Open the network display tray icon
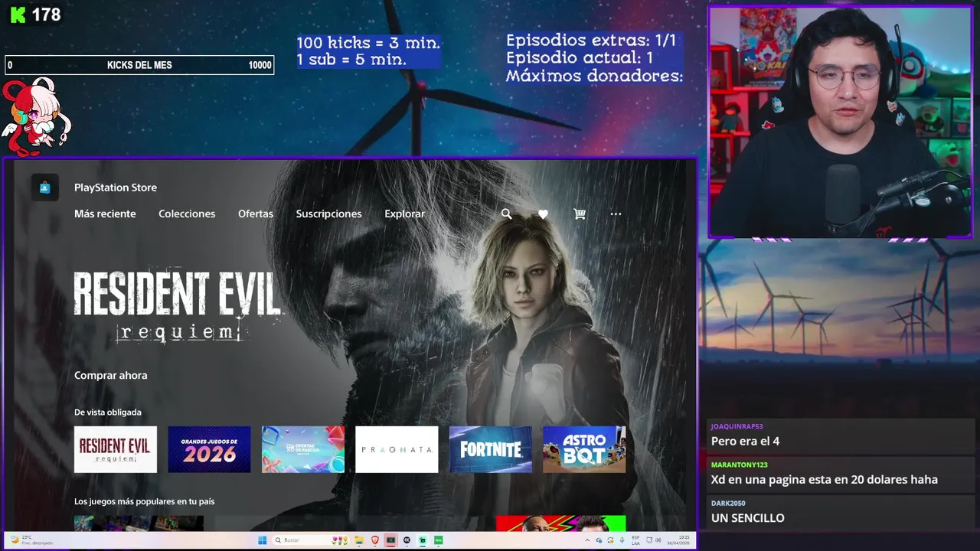This screenshot has width=980, height=551. tap(649, 540)
